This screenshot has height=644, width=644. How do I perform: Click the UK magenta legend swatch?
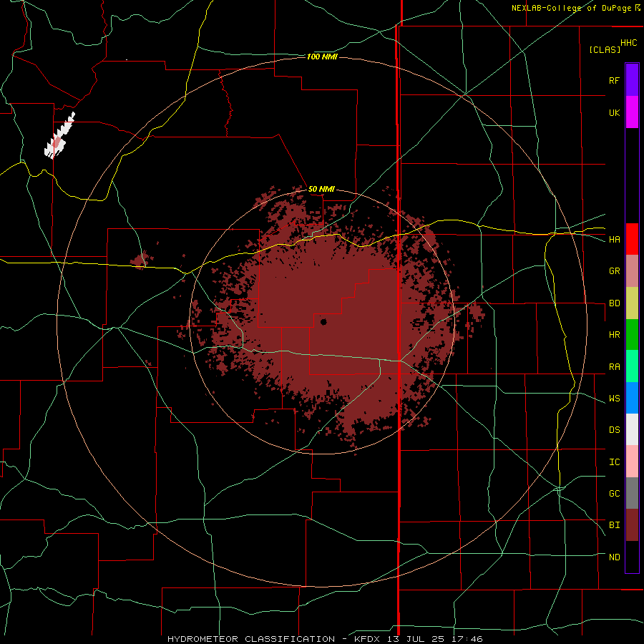click(632, 112)
